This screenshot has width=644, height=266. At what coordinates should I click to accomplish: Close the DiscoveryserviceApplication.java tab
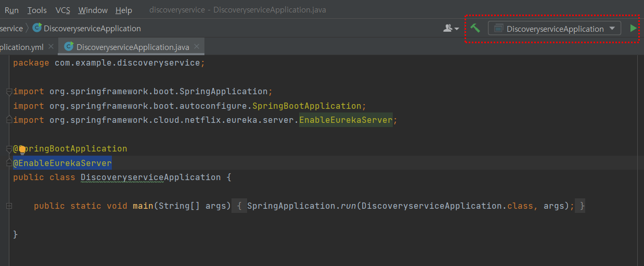(x=197, y=46)
